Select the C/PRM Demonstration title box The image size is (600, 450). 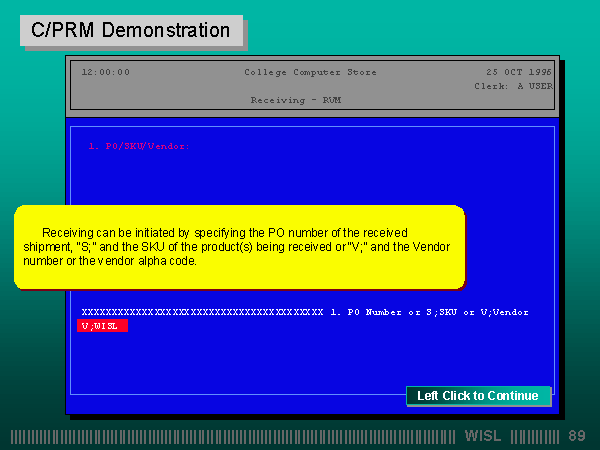pos(131,30)
